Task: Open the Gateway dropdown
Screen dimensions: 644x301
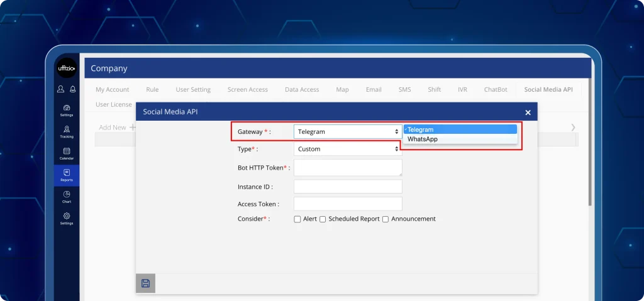Action: point(348,132)
